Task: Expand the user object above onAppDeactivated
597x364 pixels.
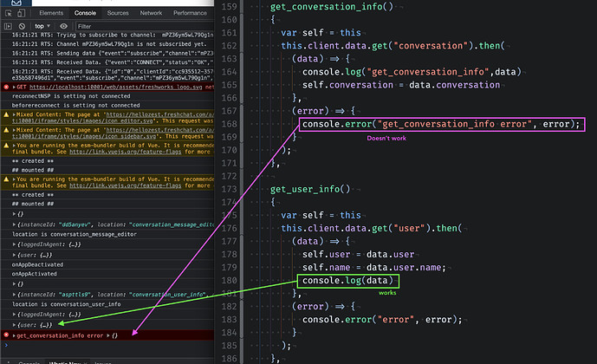Action: point(14,255)
